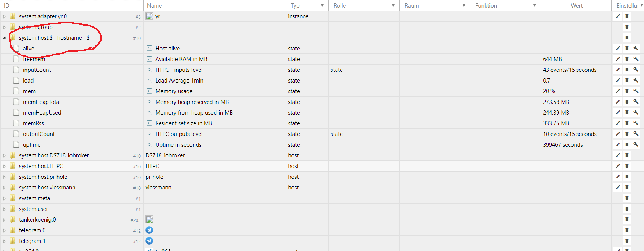Open the Rolle filter dropdown
Screen dimensions: 644x251
tap(393, 6)
